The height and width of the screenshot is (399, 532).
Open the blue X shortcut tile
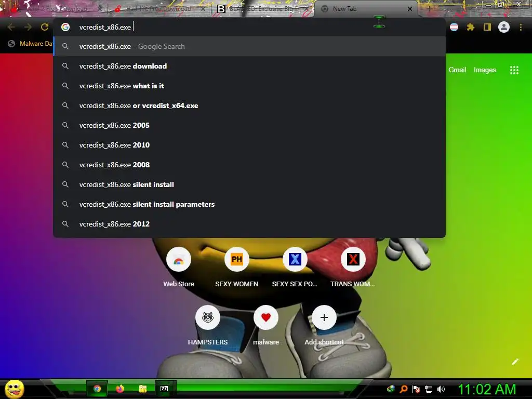[x=295, y=268]
